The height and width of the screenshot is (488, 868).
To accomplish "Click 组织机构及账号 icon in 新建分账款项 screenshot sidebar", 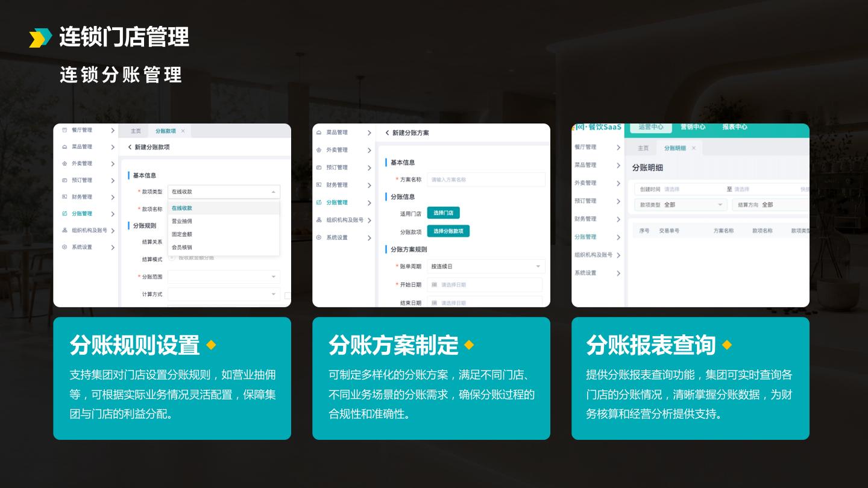I will click(x=64, y=230).
